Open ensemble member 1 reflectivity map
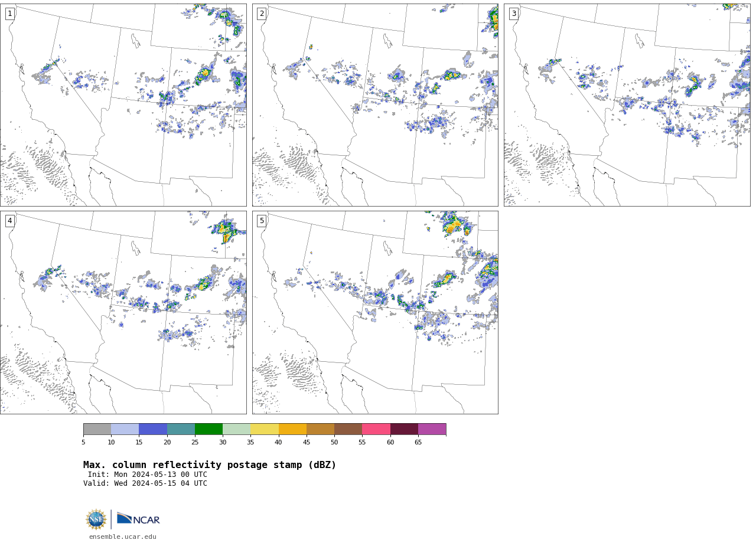This screenshot has width=756, height=543. [123, 105]
